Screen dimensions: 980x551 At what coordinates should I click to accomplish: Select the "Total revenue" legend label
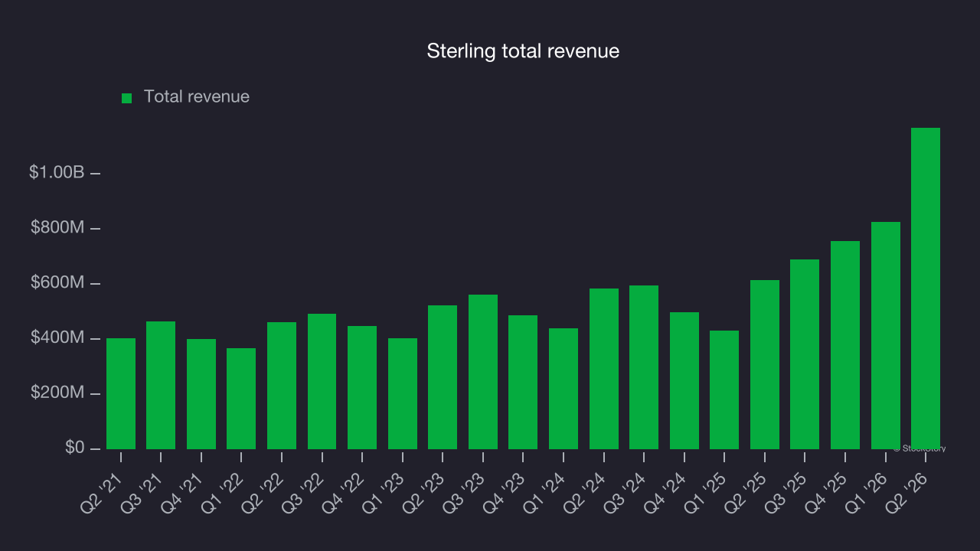click(x=197, y=96)
